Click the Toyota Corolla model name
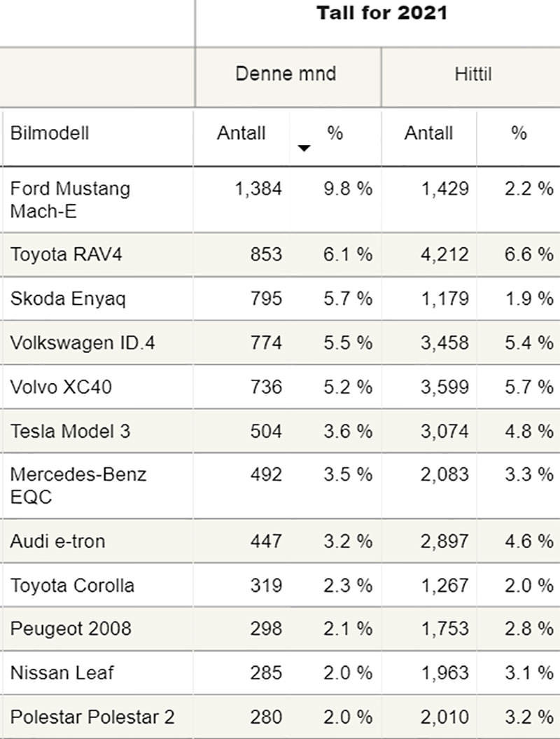 72,585
